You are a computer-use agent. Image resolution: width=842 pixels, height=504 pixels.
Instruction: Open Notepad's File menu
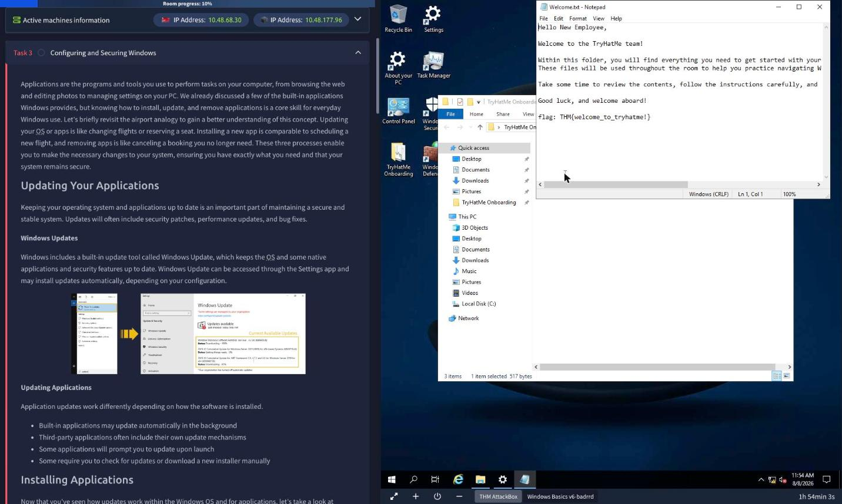(543, 18)
